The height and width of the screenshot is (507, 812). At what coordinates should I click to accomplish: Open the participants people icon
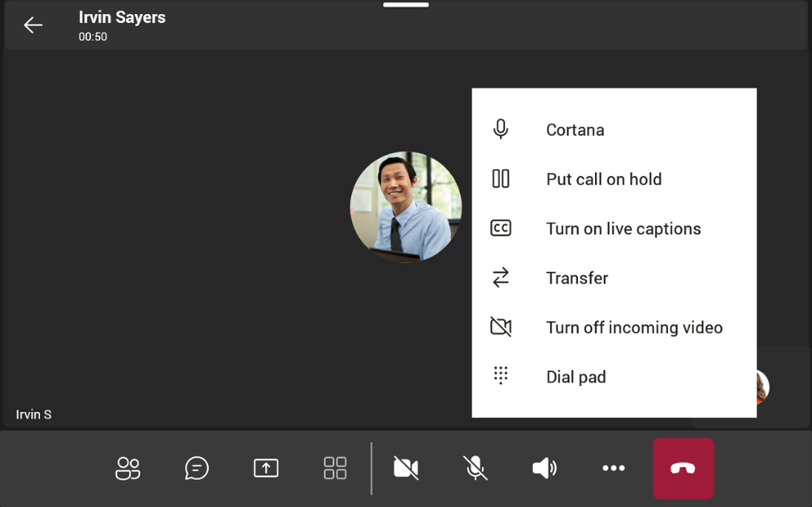click(x=128, y=468)
